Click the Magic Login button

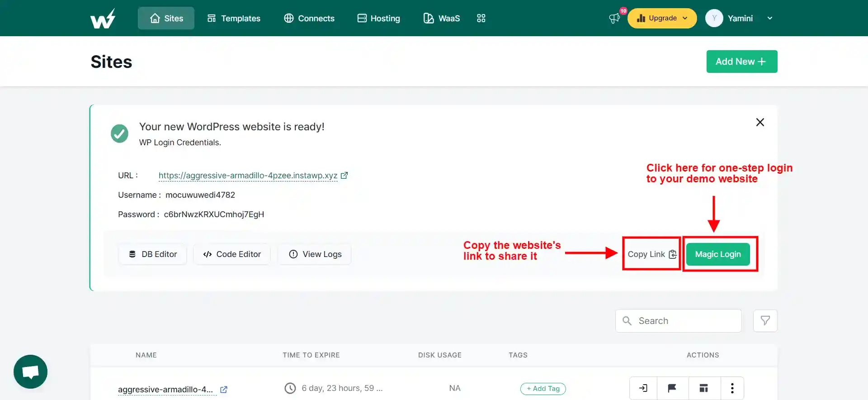[x=718, y=254]
